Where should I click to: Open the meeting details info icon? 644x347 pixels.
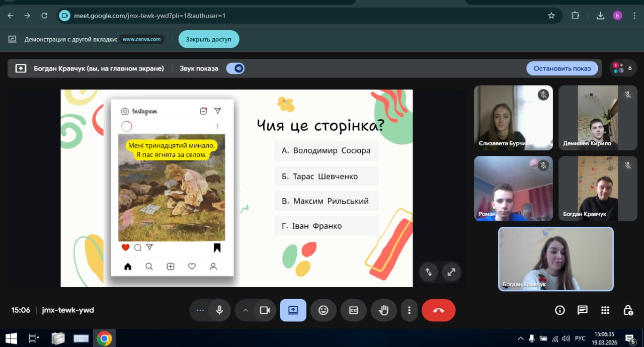559,310
